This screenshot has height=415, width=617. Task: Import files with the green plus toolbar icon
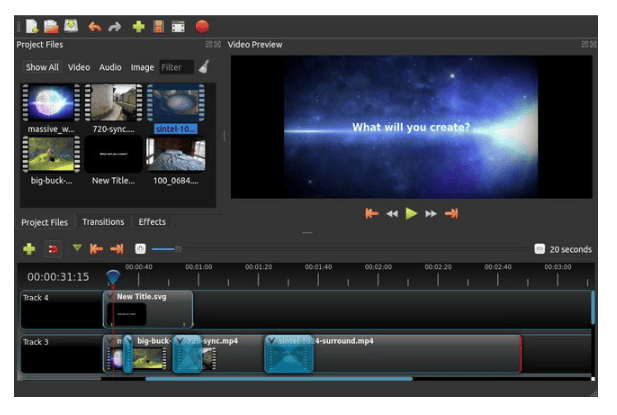[x=139, y=27]
